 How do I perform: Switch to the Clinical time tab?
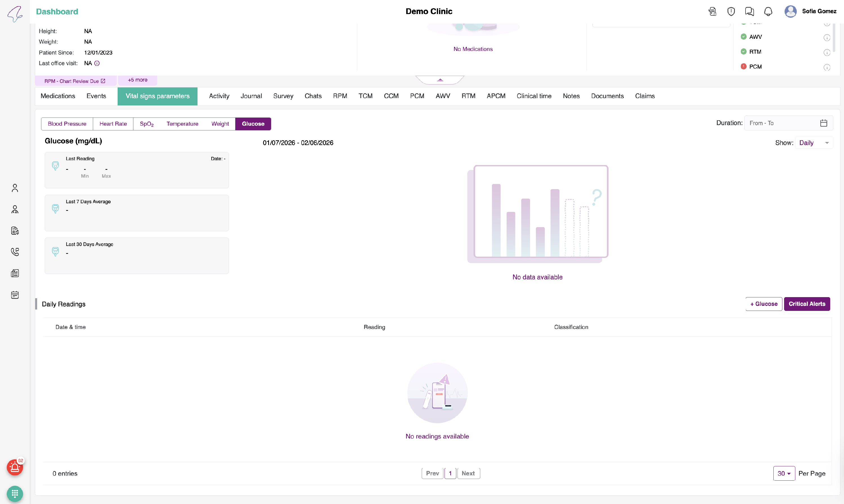[x=534, y=96]
